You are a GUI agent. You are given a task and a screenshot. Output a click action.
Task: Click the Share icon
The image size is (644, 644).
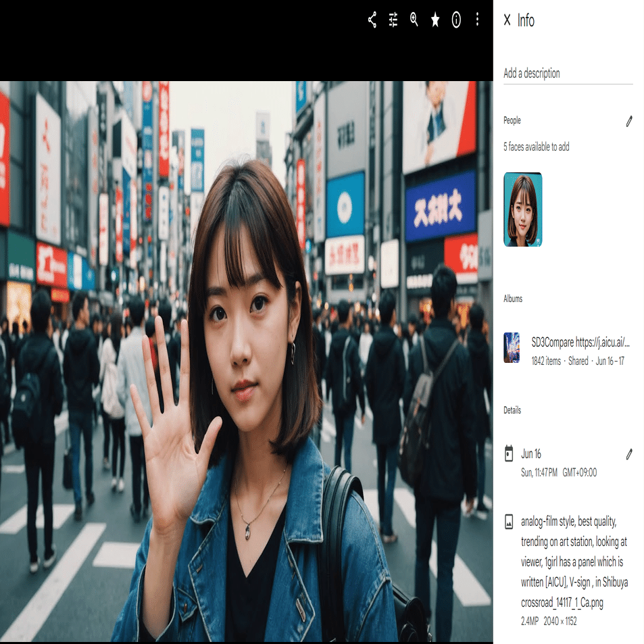point(372,20)
